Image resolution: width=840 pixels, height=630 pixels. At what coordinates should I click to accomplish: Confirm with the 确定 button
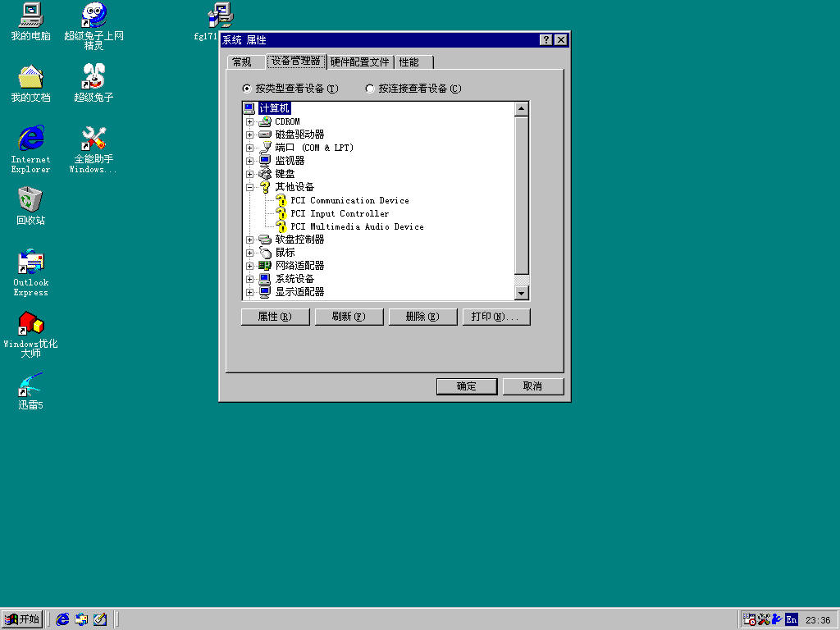(467, 386)
